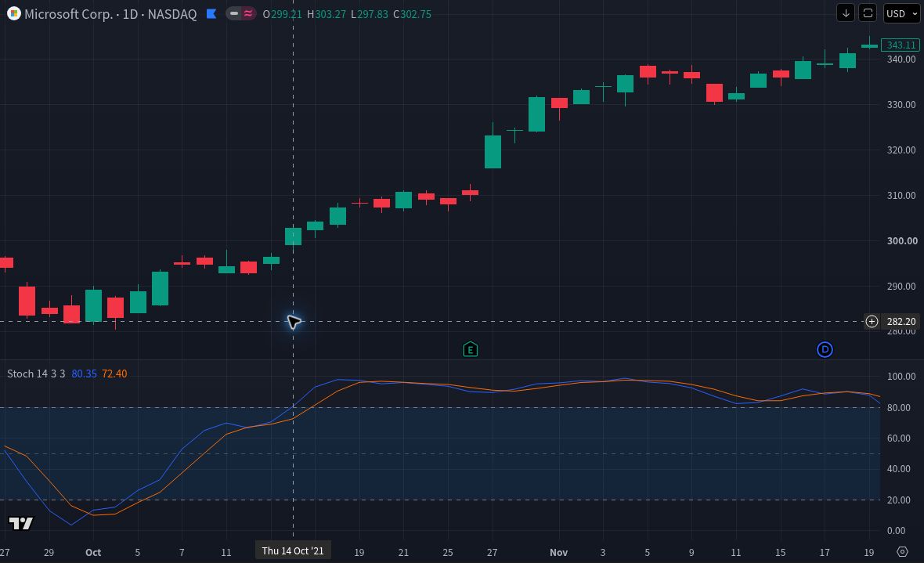Click the 310.00 price scale label

901,195
